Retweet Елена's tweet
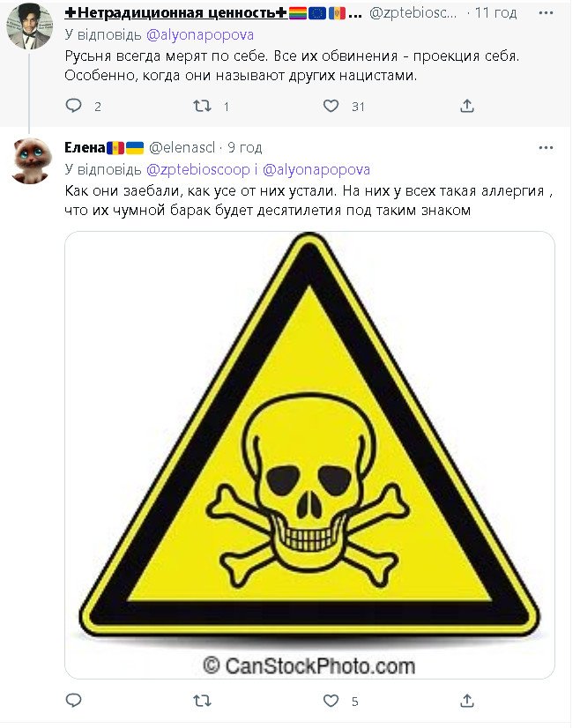 pos(202,701)
